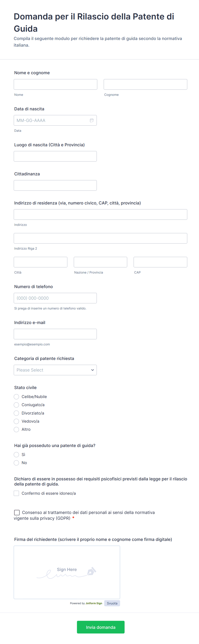Check Confermo di essere idoneo/a box
199x644 pixels.
point(16,493)
